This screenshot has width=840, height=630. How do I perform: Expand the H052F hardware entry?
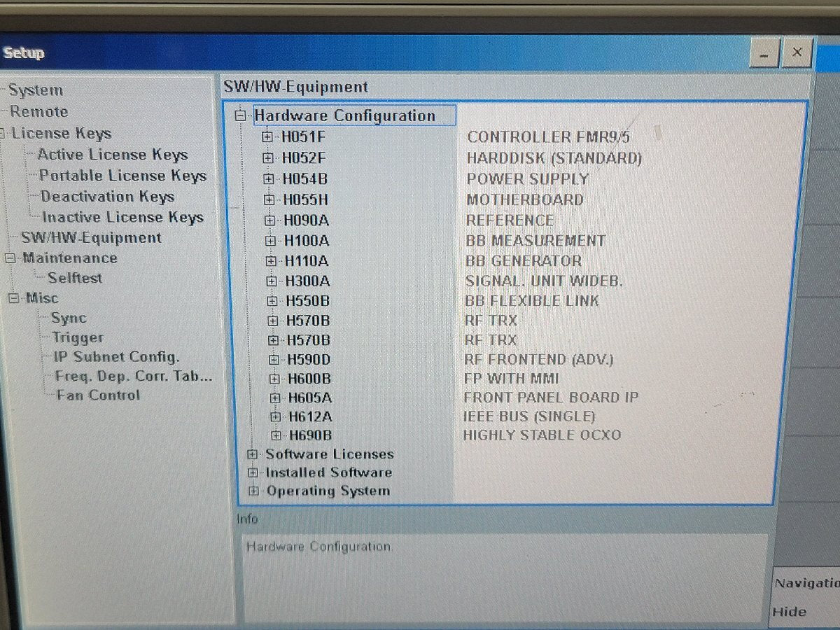(x=268, y=158)
